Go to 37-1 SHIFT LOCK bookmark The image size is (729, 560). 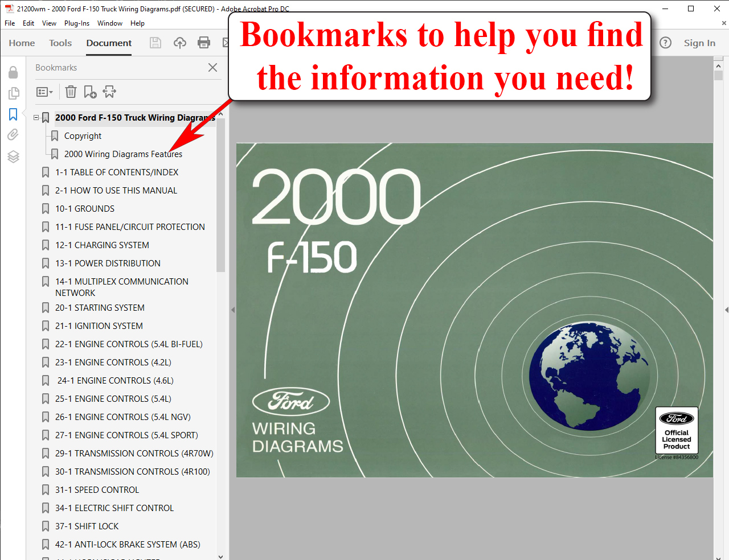pos(87,526)
